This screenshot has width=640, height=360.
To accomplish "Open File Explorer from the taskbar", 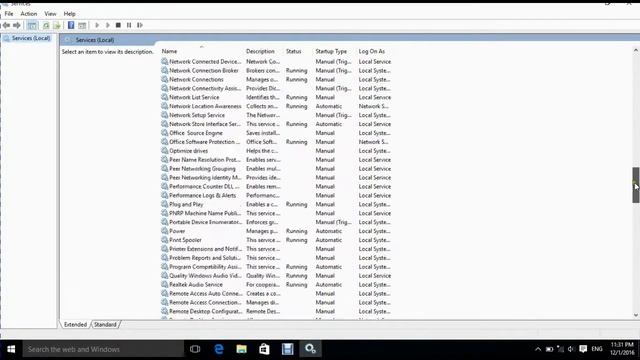I will coord(242,349).
